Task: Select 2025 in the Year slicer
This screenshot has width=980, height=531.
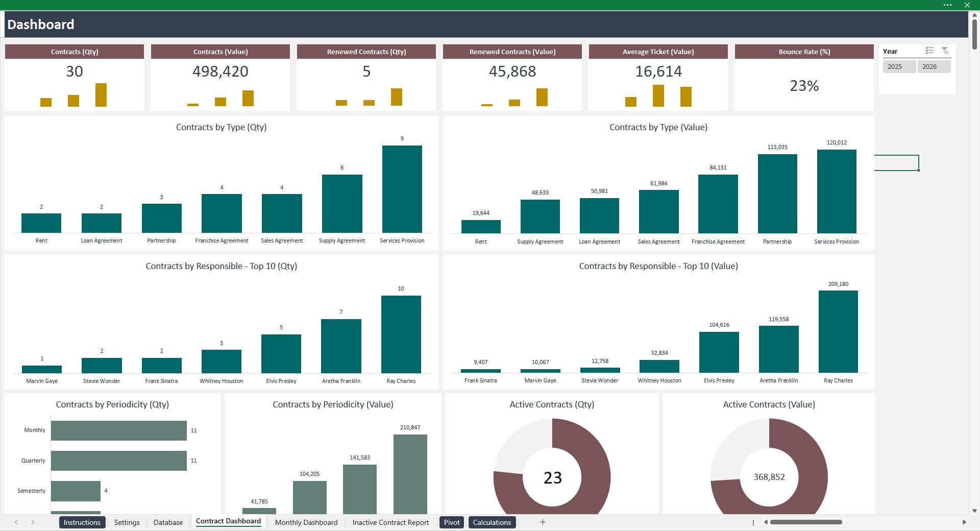Action: (899, 66)
